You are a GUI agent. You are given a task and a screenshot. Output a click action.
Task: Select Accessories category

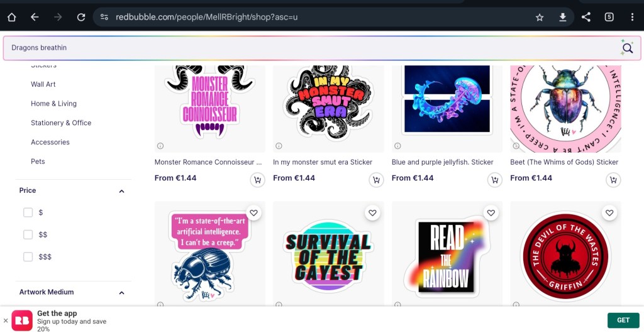click(50, 142)
